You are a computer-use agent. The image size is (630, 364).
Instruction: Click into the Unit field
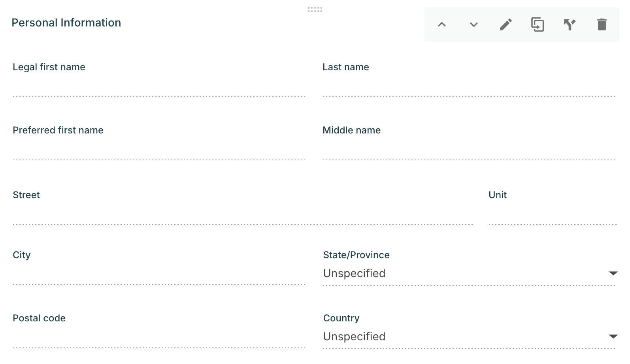coord(553,216)
